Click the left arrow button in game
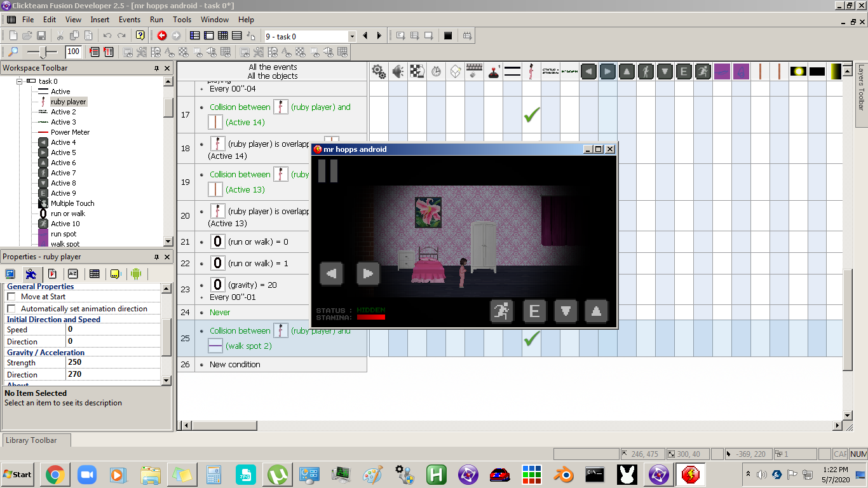This screenshot has height=488, width=868. 331,274
